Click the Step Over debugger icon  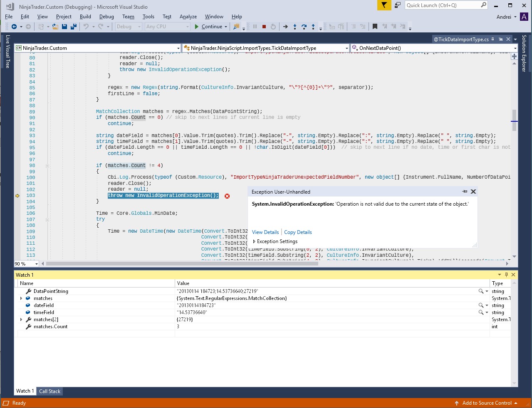pos(304,27)
